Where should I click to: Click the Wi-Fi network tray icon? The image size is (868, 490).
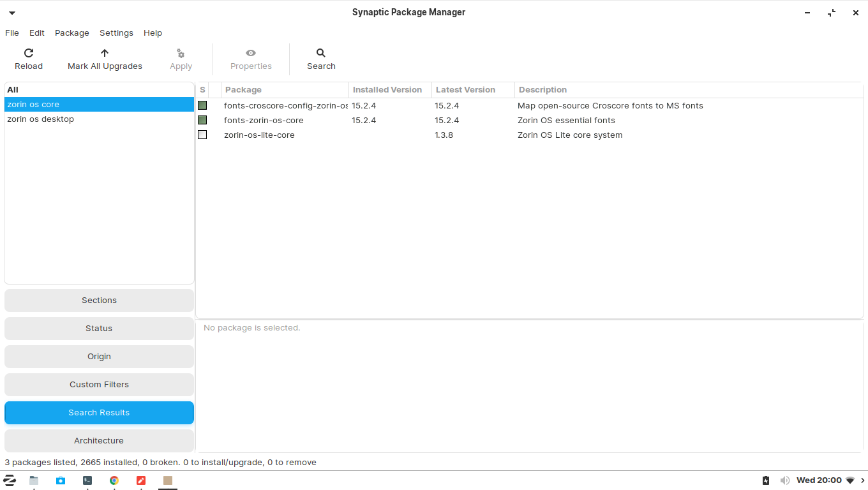[x=850, y=480]
